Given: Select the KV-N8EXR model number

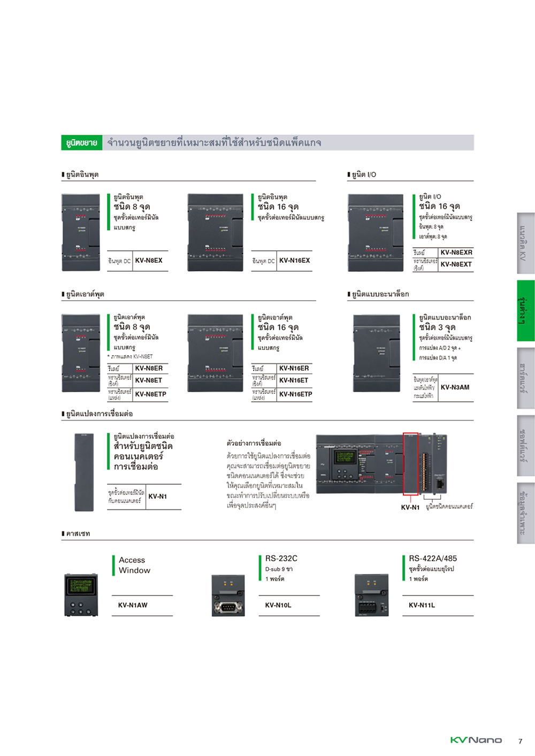Looking at the screenshot, I should click(456, 253).
